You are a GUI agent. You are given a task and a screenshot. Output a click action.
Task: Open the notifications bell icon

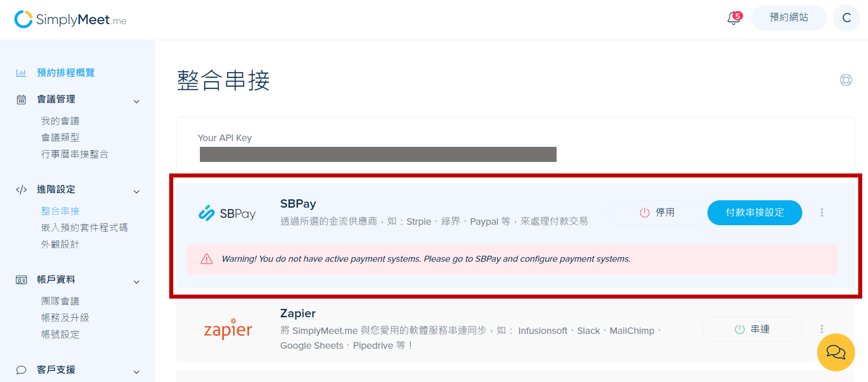click(734, 18)
